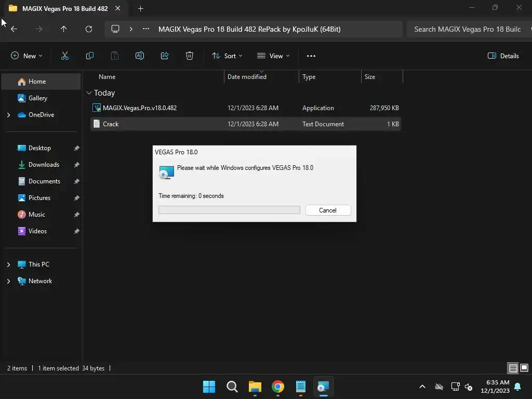This screenshot has height=399, width=532.
Task: Show hidden system tray icons
Action: click(422, 387)
